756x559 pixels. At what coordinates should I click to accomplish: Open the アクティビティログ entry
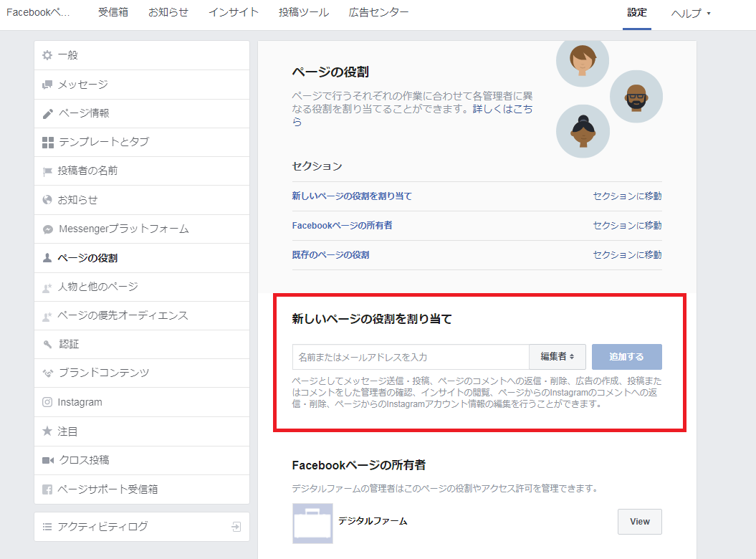[x=142, y=527]
